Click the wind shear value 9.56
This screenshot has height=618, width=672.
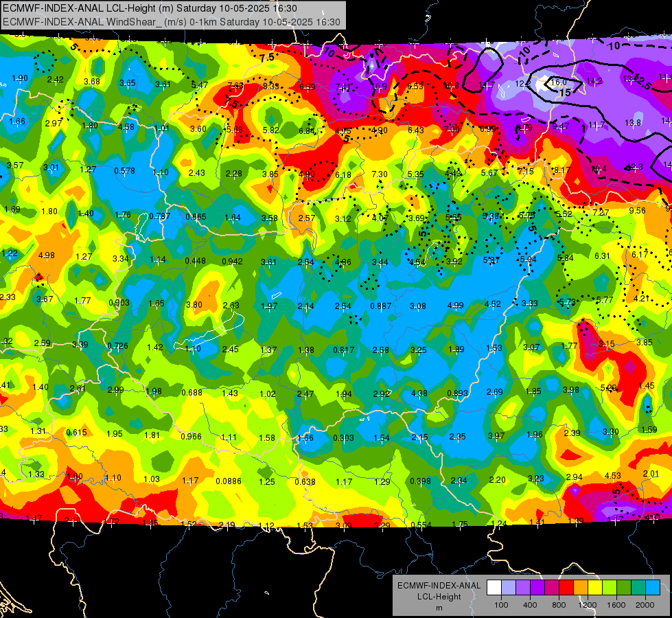[637, 211]
